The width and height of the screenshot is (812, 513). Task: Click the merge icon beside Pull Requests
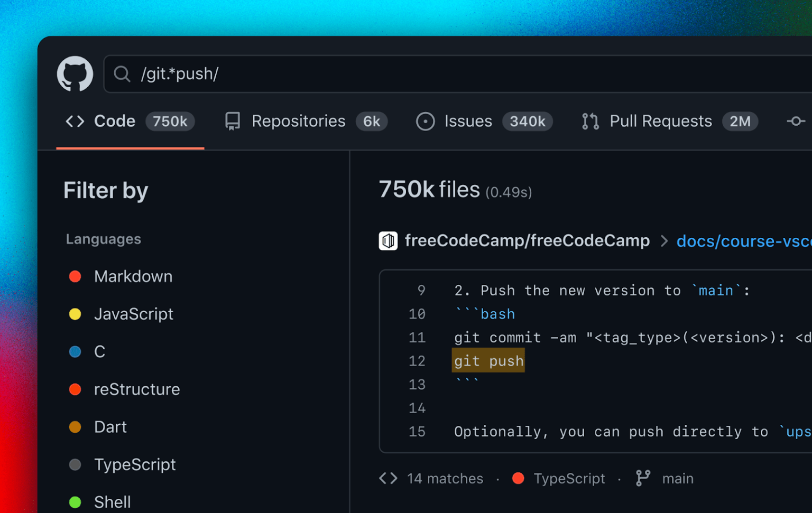tap(589, 121)
